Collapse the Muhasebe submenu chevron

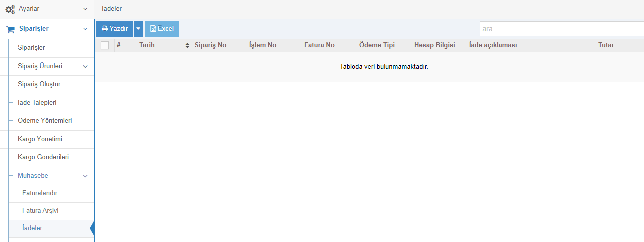pyautogui.click(x=85, y=176)
